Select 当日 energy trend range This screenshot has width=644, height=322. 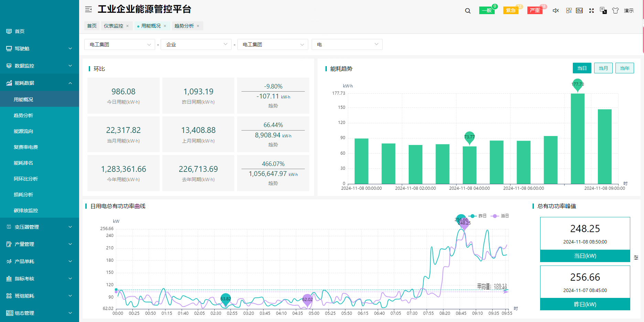click(582, 68)
